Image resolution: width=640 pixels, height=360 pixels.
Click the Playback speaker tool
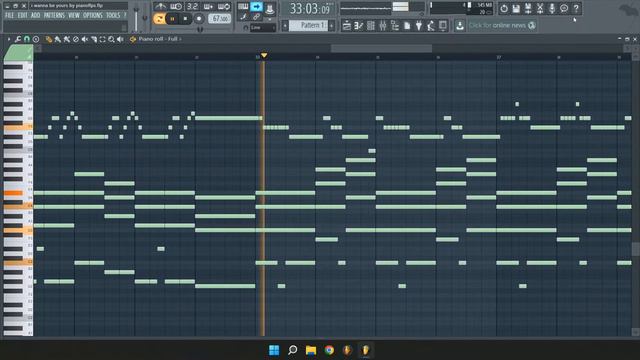(120, 39)
